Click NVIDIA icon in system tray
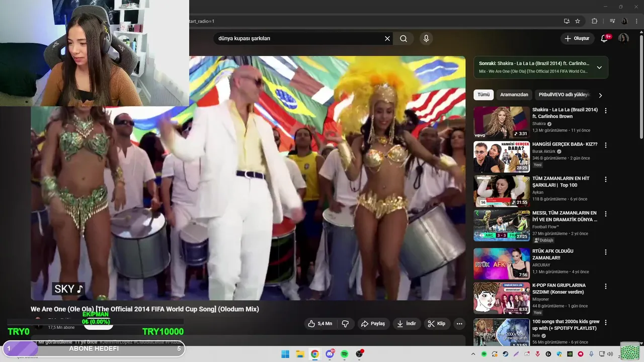 pos(570,354)
